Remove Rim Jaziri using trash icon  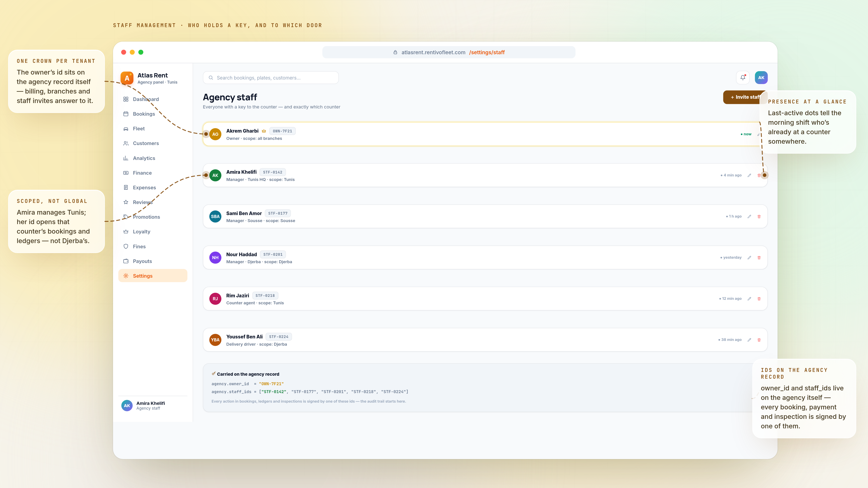(x=759, y=299)
